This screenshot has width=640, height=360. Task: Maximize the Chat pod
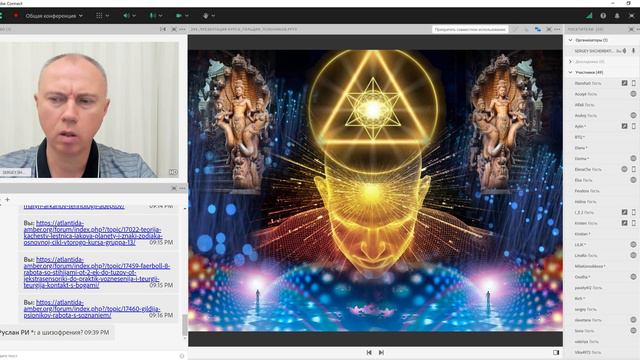[174, 188]
